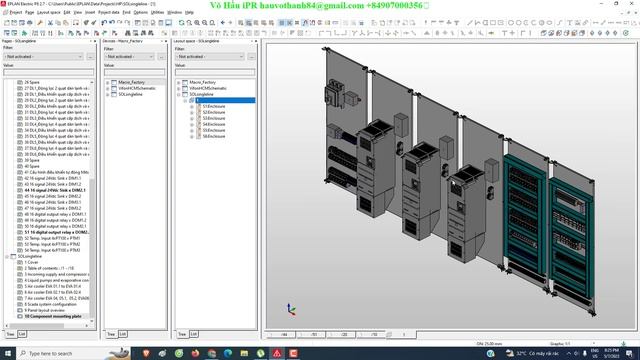Image resolution: width=640 pixels, height=360 pixels.
Task: Select S6:Enclosure in layout space tree
Action: point(214,136)
